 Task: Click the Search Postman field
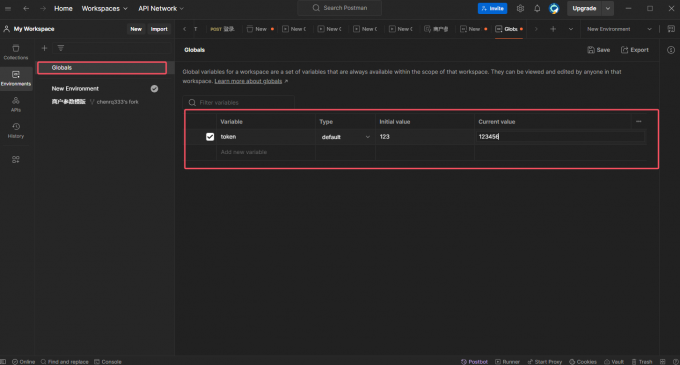340,8
